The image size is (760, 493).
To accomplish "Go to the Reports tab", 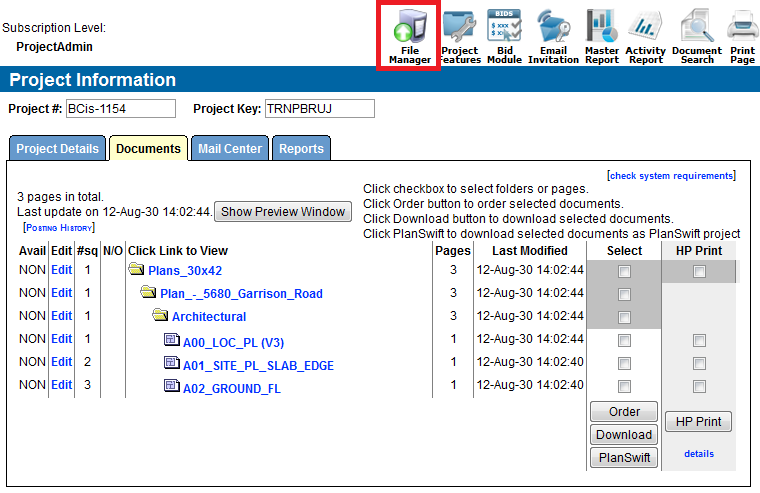I will pos(301,148).
